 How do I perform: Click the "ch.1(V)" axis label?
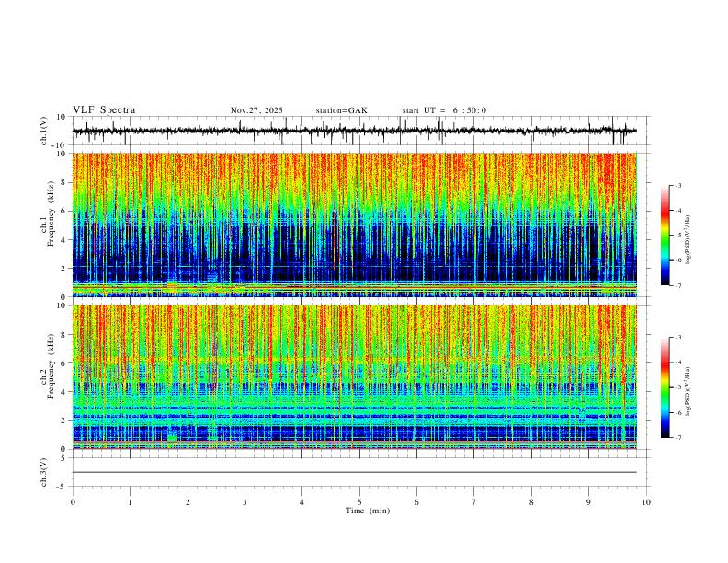point(44,131)
